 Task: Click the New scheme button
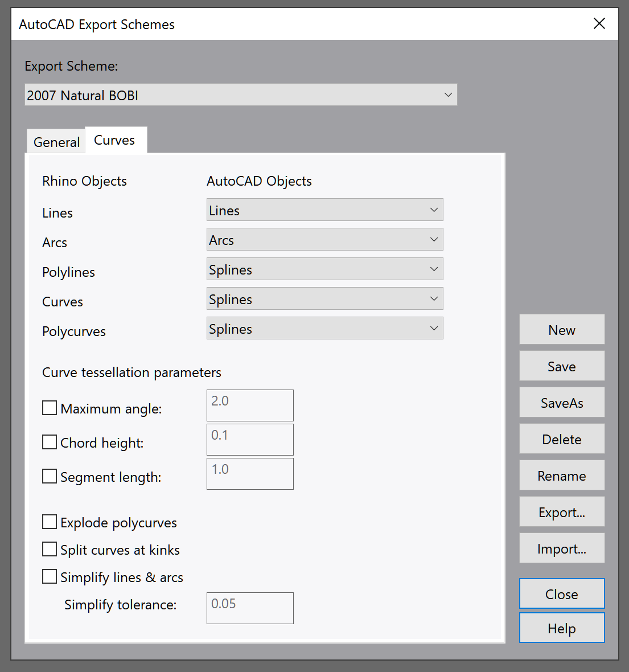point(562,330)
